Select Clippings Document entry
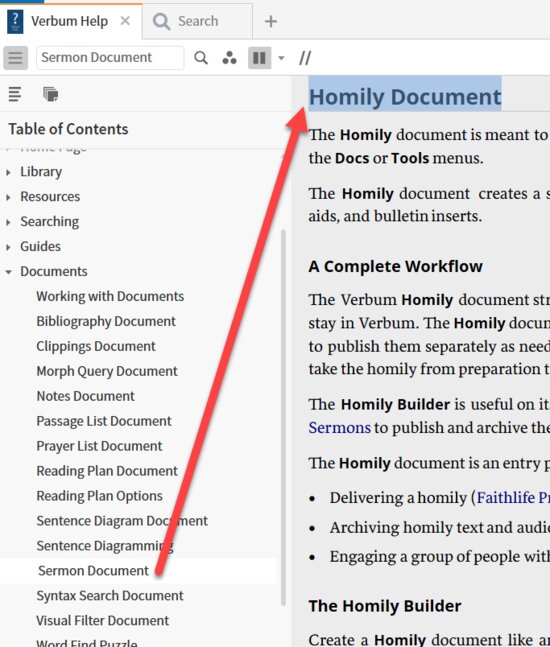This screenshot has width=550, height=647. point(96,346)
